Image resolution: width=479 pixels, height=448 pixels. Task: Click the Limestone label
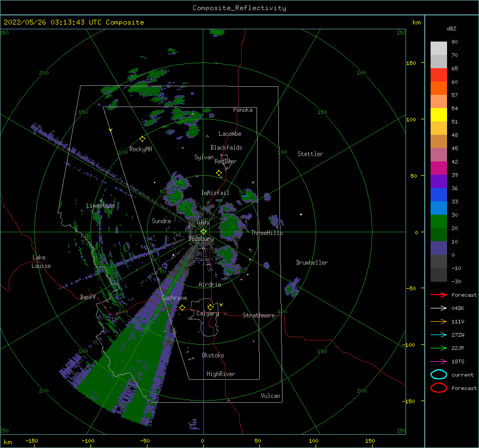click(x=101, y=206)
